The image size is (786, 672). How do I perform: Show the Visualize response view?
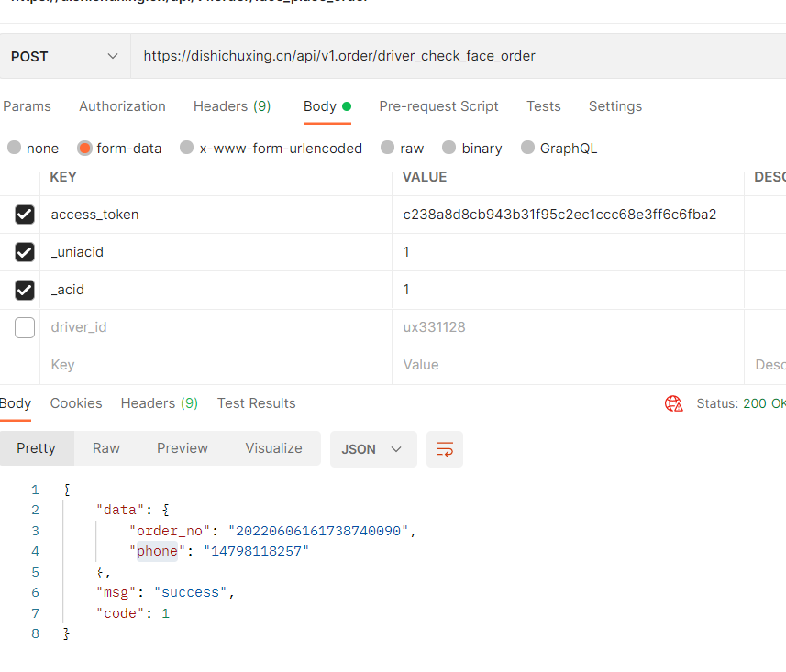point(273,448)
